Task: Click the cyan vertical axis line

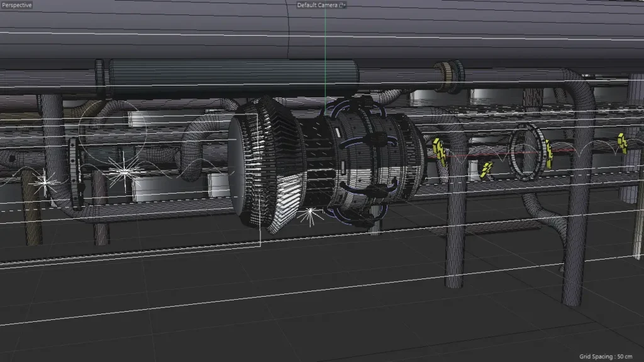Action: coord(325,50)
